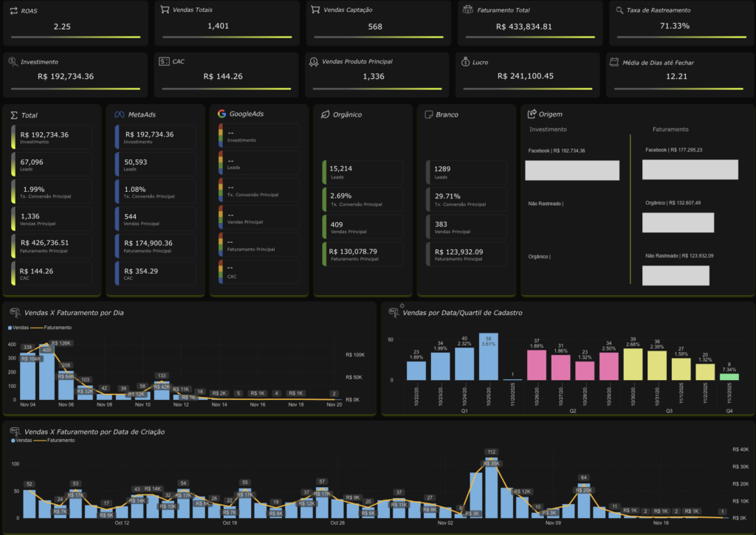Click the Google logo in GoogleAds panel
Screen dimensions: 756x535
(221, 114)
